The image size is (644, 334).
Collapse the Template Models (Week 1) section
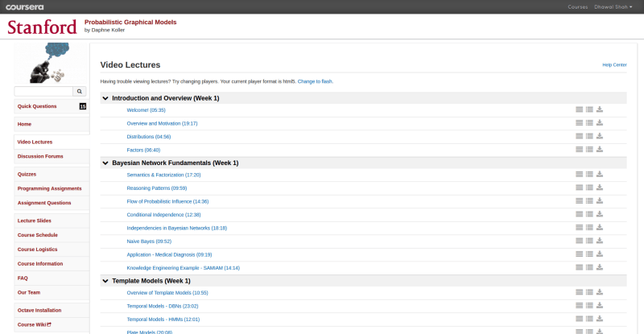point(105,281)
